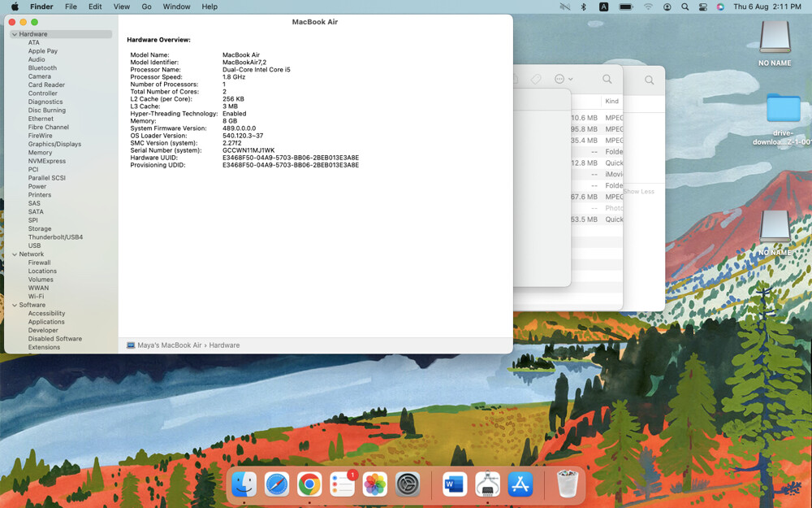Click the MacBookAir7,2 model identifier value
The image size is (812, 508).
coord(244,63)
